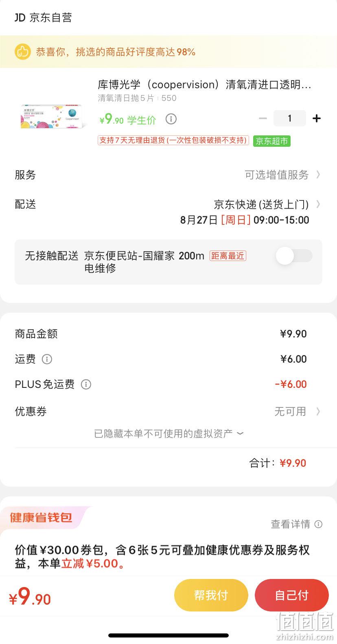This screenshot has height=644, width=337.
Task: Decrease quantity with the minus icon
Action: tap(263, 118)
